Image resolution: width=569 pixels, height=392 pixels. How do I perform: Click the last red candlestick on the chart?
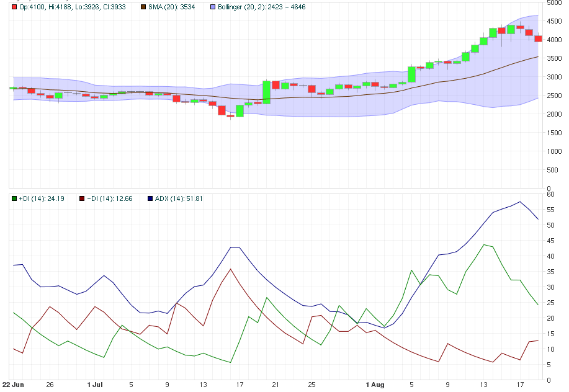pos(538,38)
